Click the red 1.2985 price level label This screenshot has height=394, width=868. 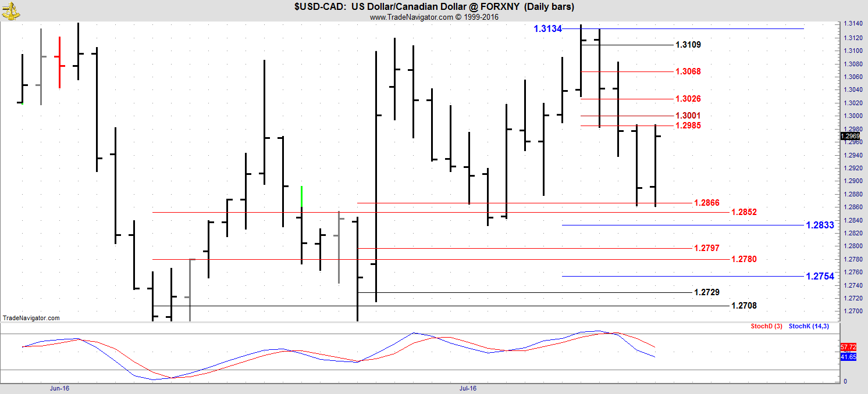(x=688, y=126)
